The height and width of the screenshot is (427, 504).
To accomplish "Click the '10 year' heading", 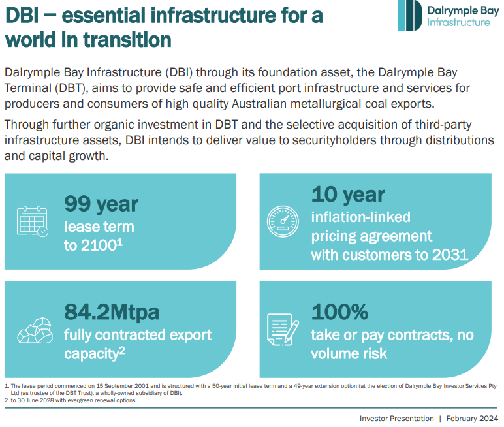I will 348,195.
